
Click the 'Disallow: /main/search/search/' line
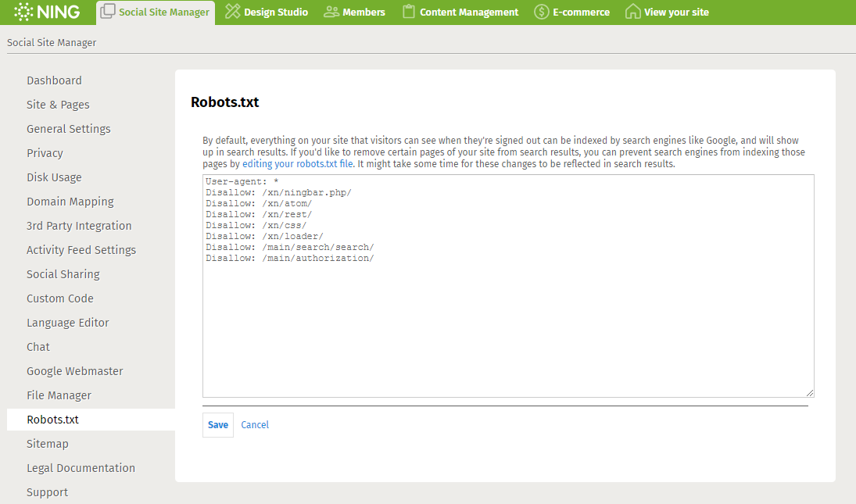pos(290,247)
